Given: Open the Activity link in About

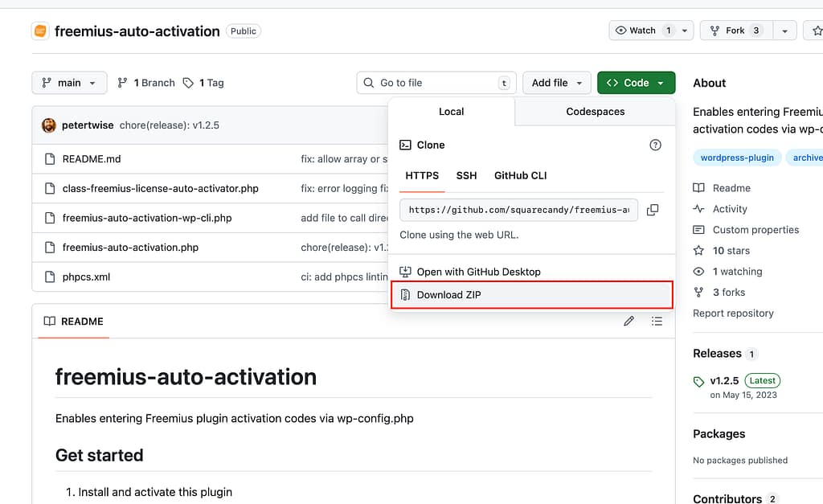Looking at the screenshot, I should pyautogui.click(x=730, y=209).
